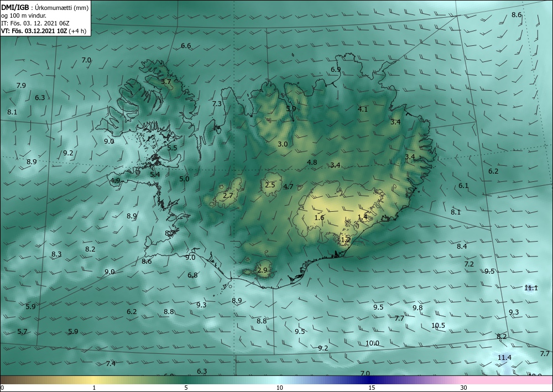Click the '1' tick on the color scale
Image resolution: width=553 pixels, height=392 pixels.
(94, 388)
